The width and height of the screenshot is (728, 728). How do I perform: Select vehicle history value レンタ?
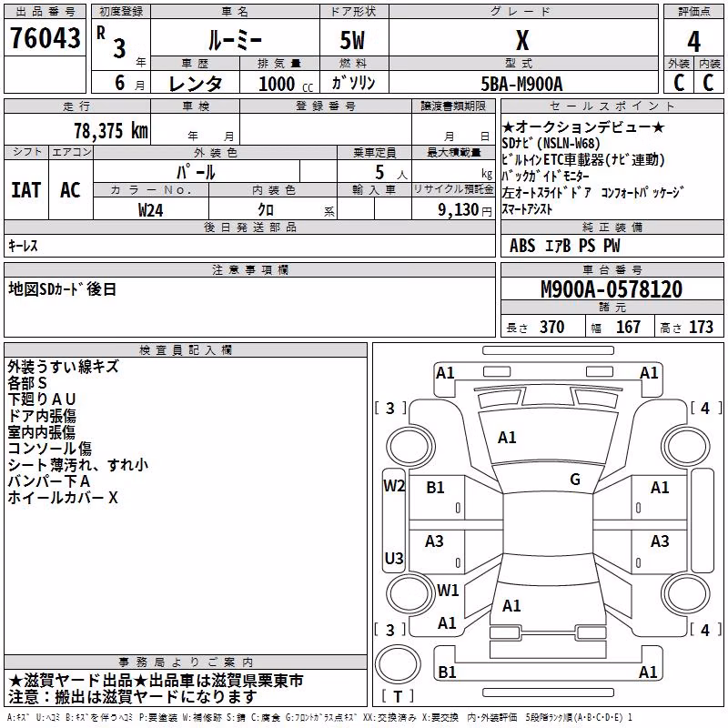click(x=196, y=84)
